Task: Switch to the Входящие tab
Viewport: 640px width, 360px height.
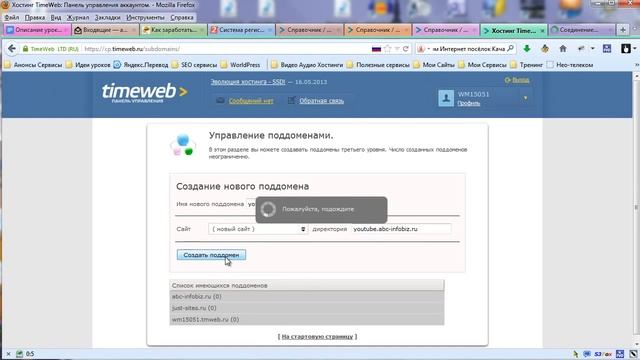Action: click(x=105, y=30)
